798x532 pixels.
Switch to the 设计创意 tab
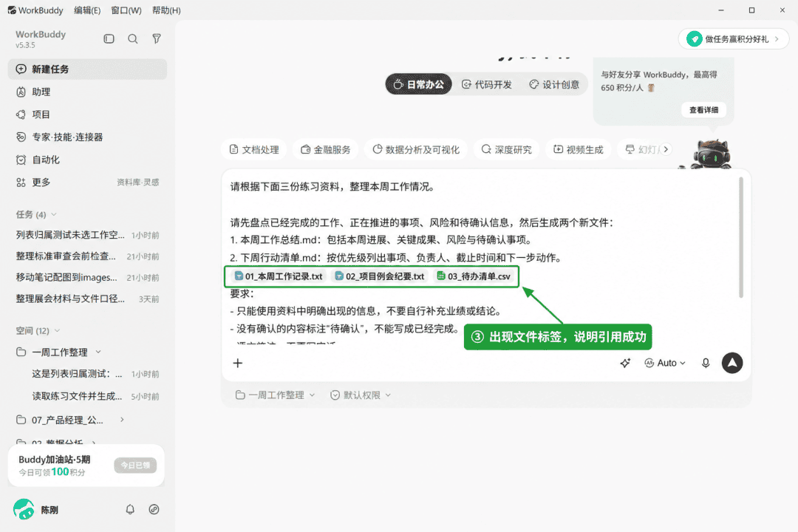pyautogui.click(x=554, y=84)
